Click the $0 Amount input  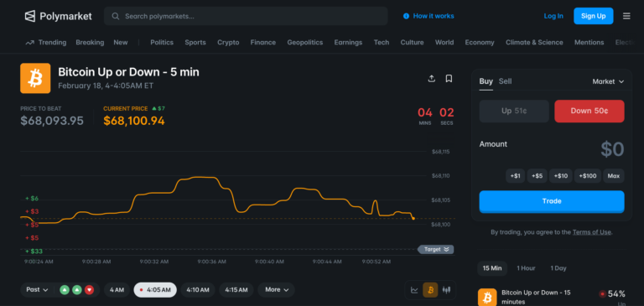612,149
